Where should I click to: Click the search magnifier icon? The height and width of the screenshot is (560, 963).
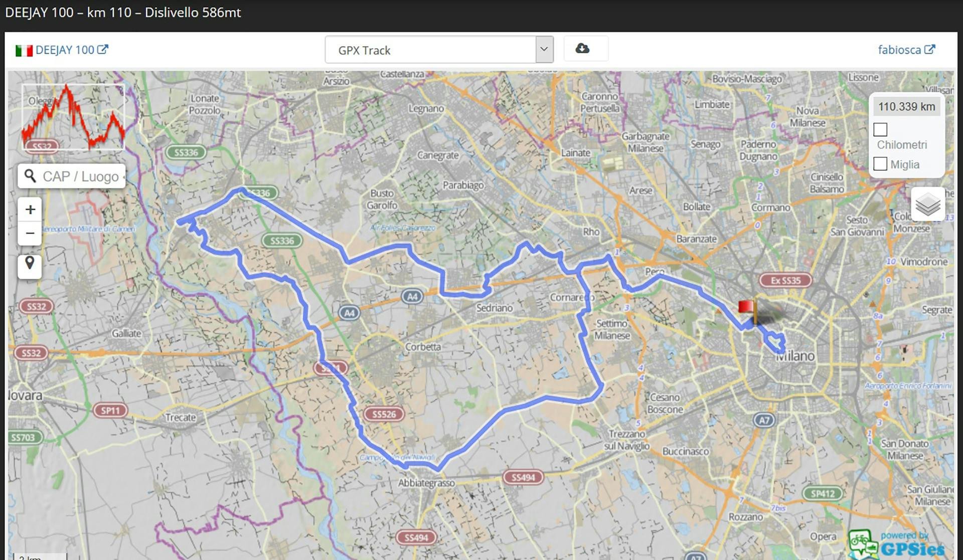tap(30, 176)
